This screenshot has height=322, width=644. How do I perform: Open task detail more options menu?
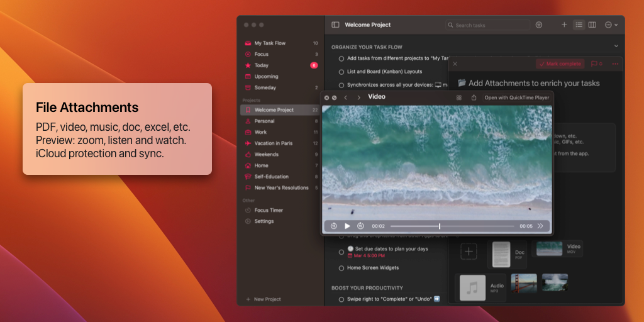point(615,64)
